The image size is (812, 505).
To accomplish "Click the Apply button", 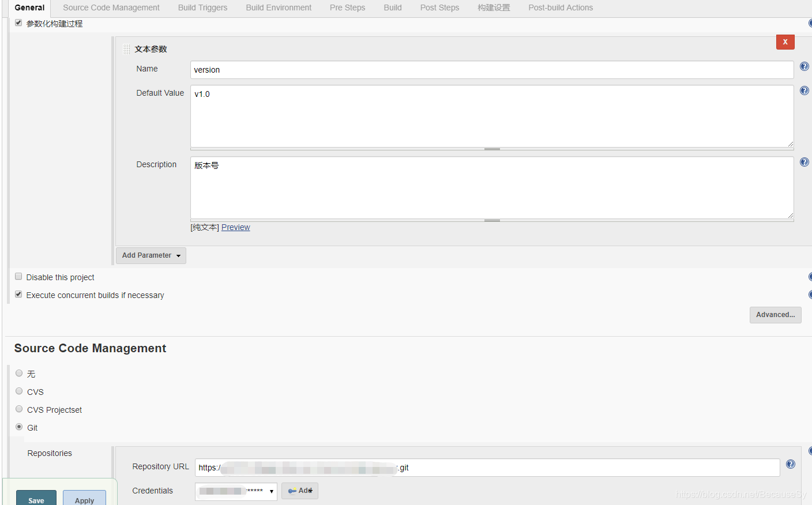I will click(84, 498).
